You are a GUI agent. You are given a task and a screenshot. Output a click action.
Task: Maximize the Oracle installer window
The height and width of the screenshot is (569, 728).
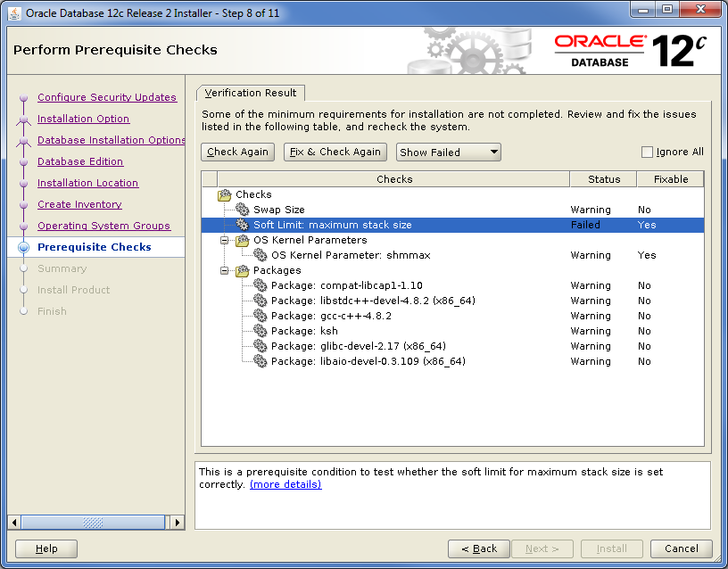tap(667, 10)
